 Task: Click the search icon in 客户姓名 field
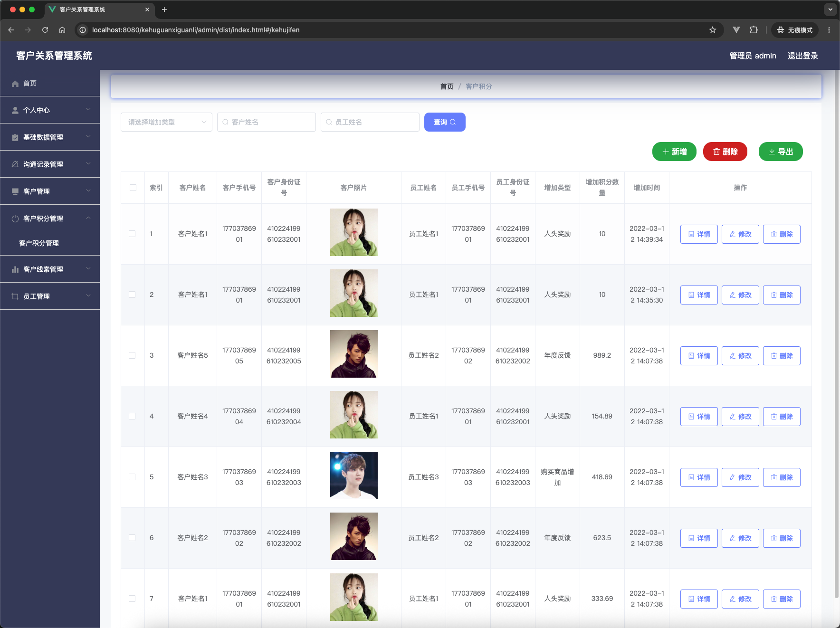(226, 122)
